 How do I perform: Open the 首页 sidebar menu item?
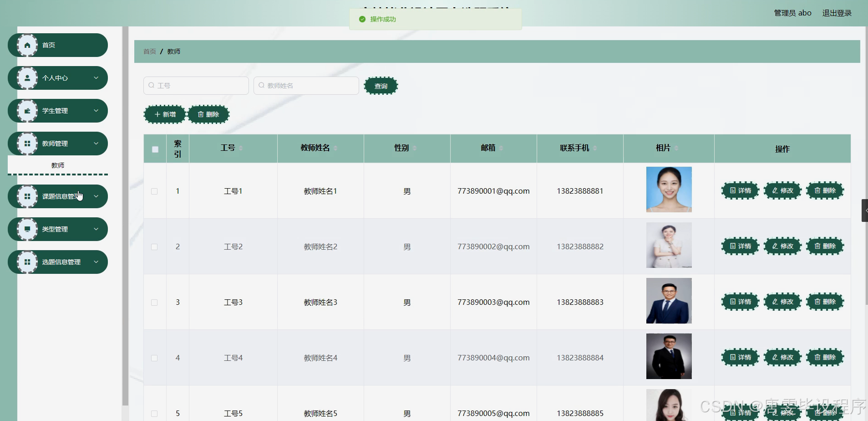tap(58, 45)
